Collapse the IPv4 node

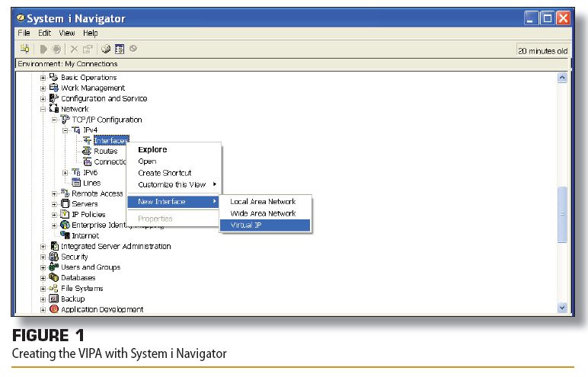click(x=66, y=130)
